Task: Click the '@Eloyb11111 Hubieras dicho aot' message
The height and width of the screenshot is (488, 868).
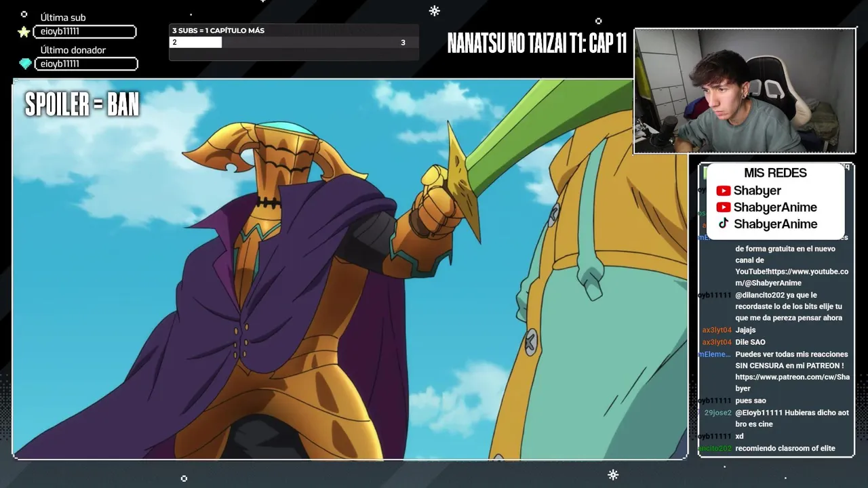Action: [x=792, y=418]
